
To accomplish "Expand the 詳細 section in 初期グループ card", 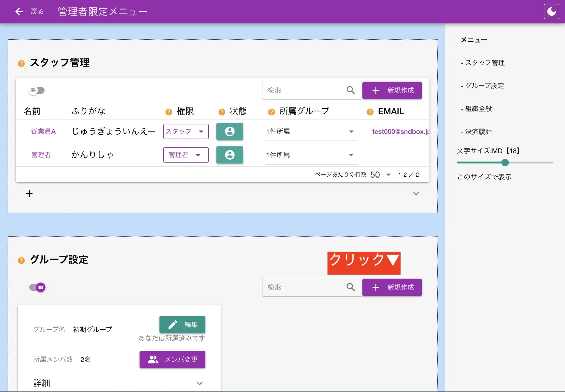I will [x=200, y=383].
